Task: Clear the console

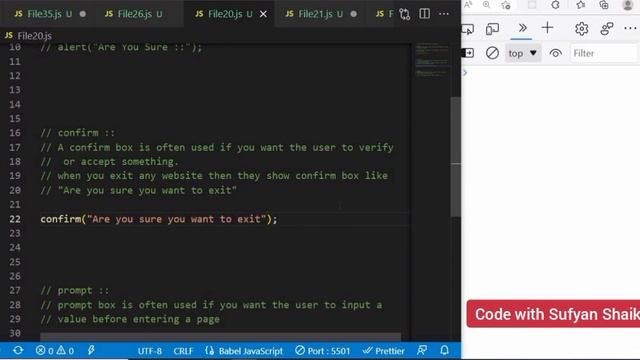Action: tap(492, 53)
